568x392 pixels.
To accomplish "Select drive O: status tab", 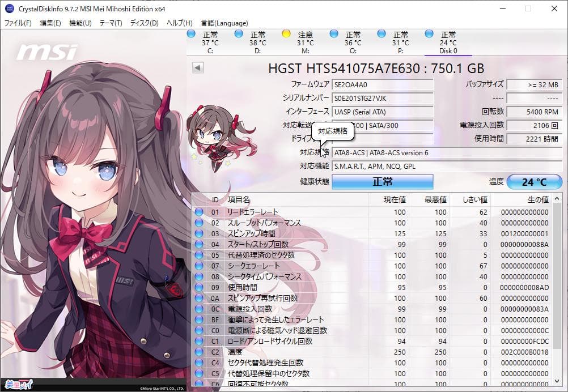I will click(353, 42).
